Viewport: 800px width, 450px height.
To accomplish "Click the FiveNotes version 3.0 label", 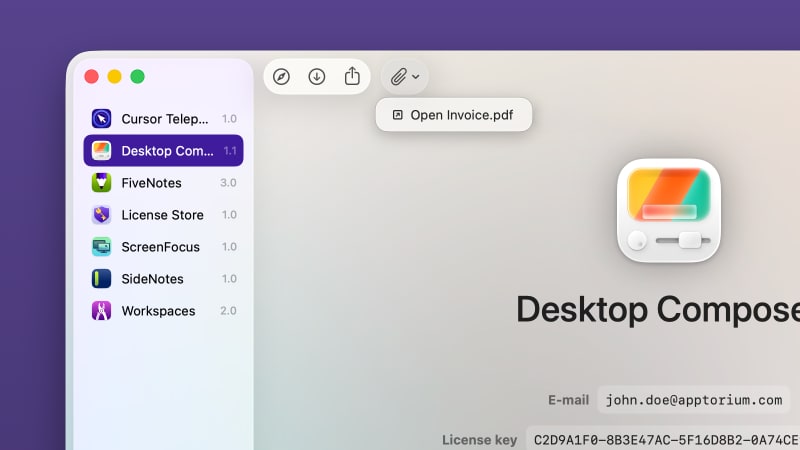I will (228, 183).
